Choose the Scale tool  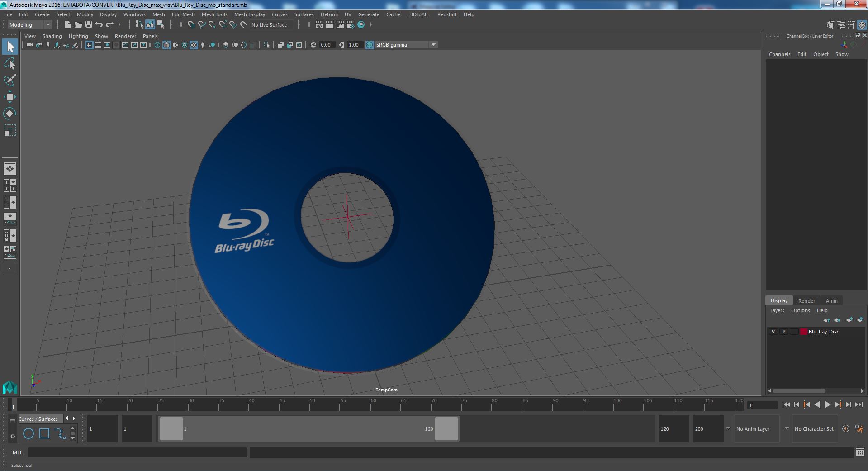10,130
